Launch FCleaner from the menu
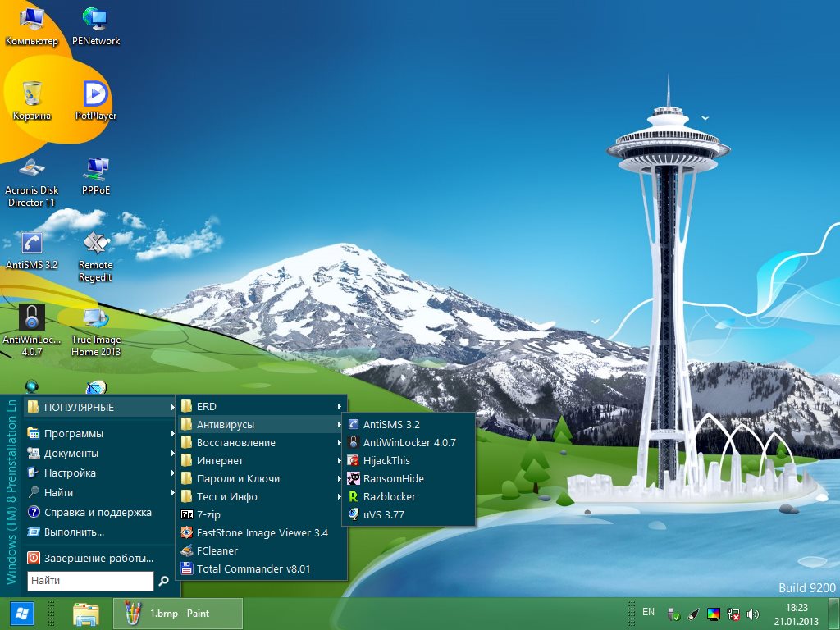 pos(262,550)
